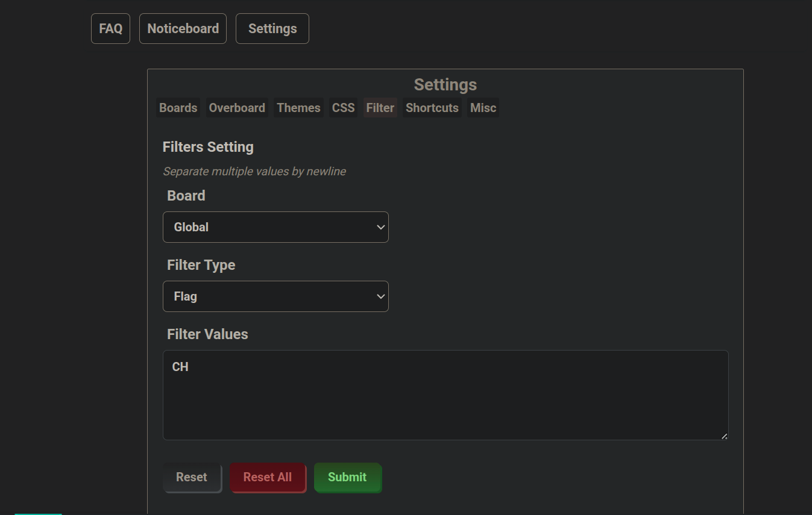Open the Shortcuts tab
Viewport: 812px width, 515px height.
point(432,108)
